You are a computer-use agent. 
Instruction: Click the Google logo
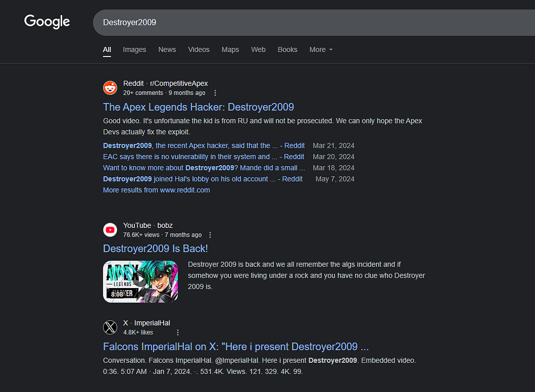47,21
